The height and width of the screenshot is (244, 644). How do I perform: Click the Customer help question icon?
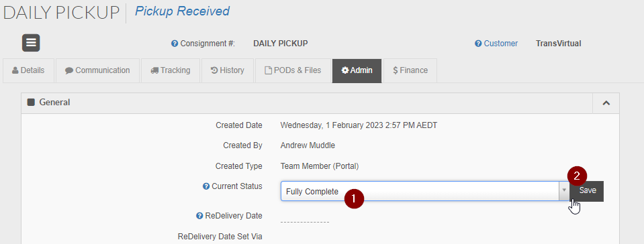click(478, 44)
